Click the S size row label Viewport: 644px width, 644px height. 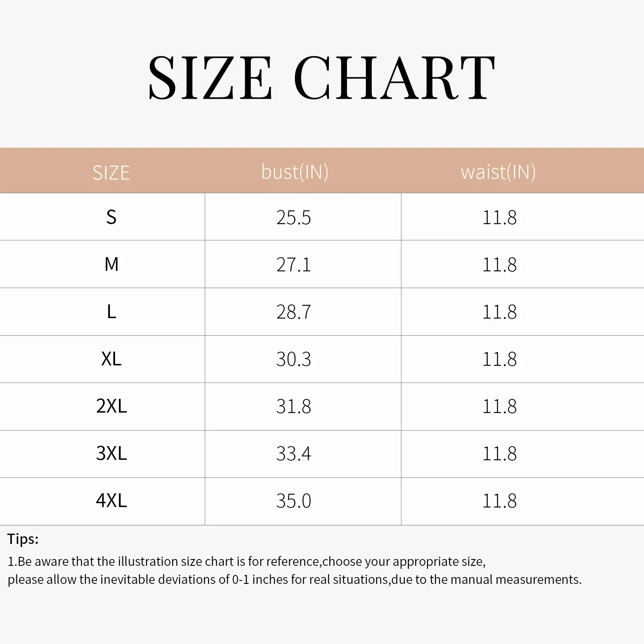[111, 217]
